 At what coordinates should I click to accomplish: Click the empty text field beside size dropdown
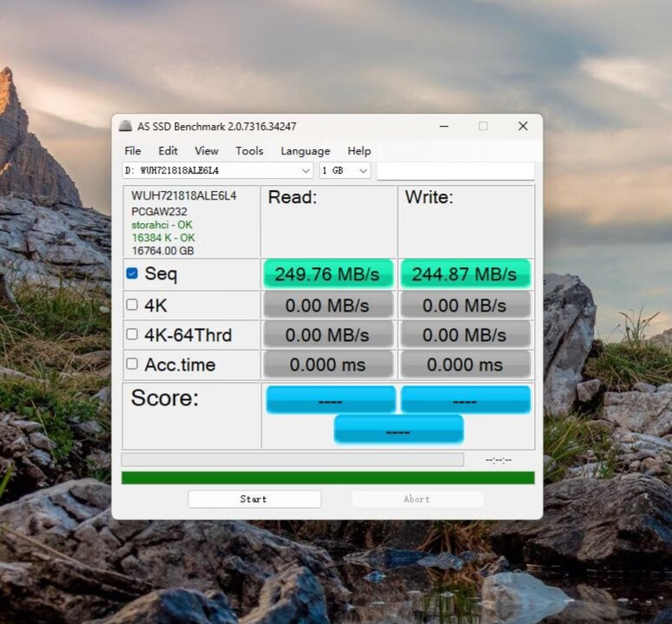tap(456, 171)
